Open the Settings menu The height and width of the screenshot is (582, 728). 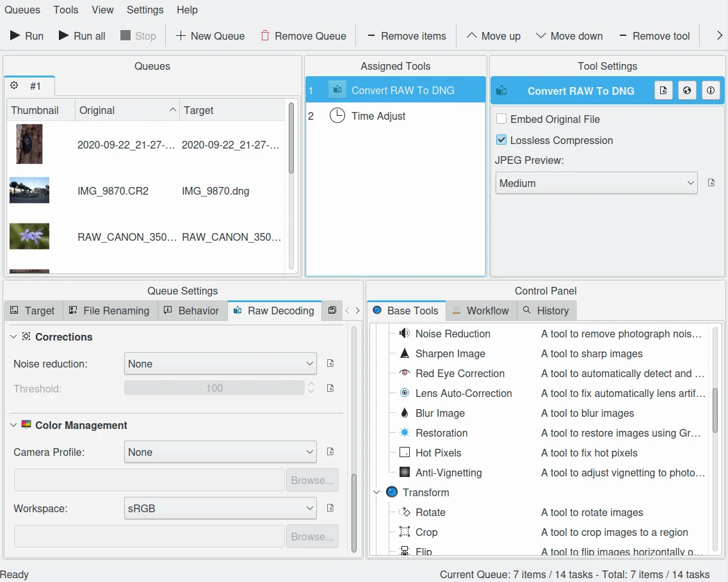[145, 10]
